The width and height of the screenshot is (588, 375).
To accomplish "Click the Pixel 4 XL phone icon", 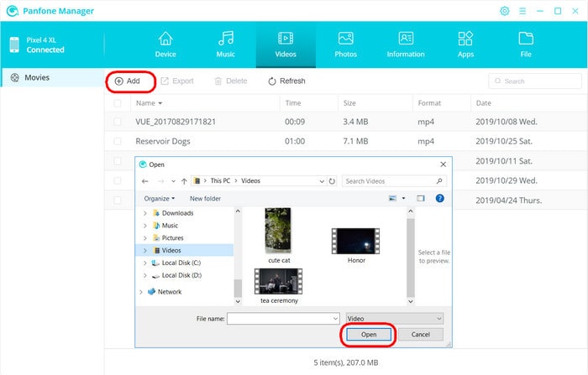I will tap(14, 44).
